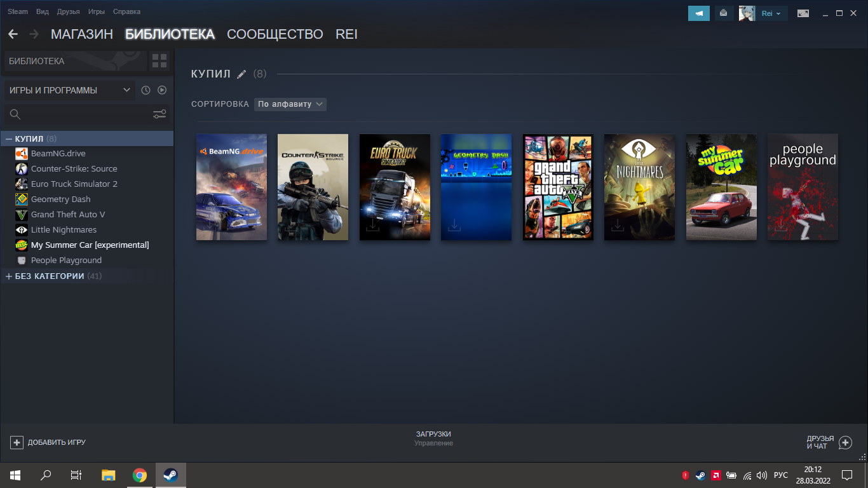
Task: Open the notification center icon
Action: pyautogui.click(x=847, y=475)
